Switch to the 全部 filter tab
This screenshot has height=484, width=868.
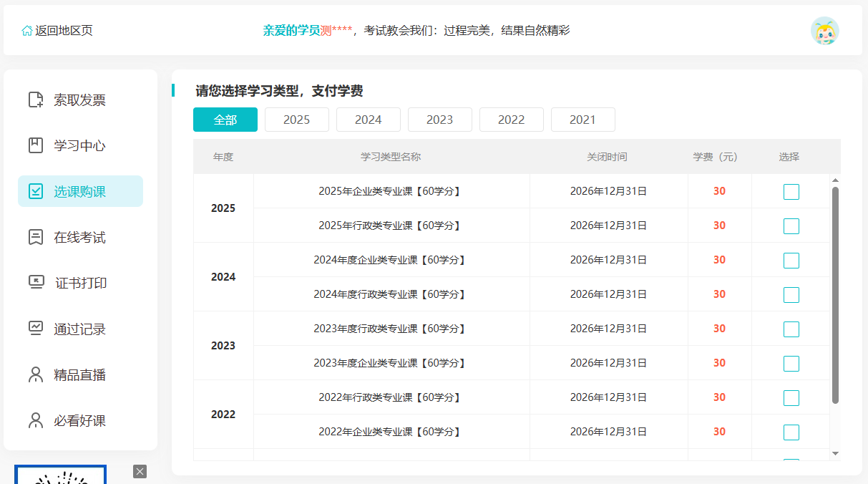pos(225,120)
